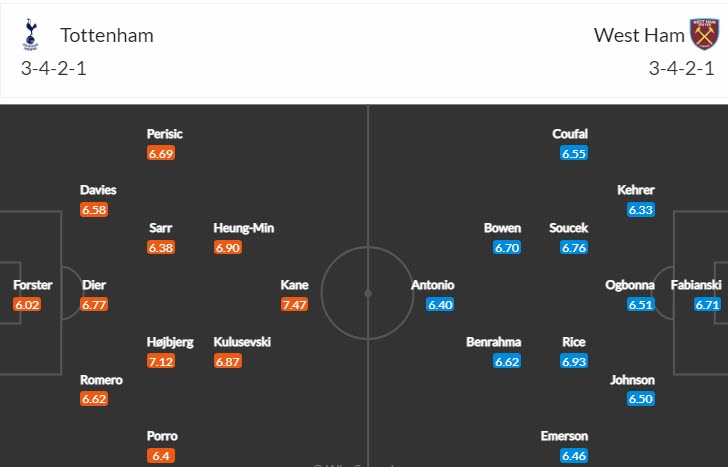Screen dimensions: 728x467
Task: Click the West Ham club crest icon
Action: [x=705, y=35]
